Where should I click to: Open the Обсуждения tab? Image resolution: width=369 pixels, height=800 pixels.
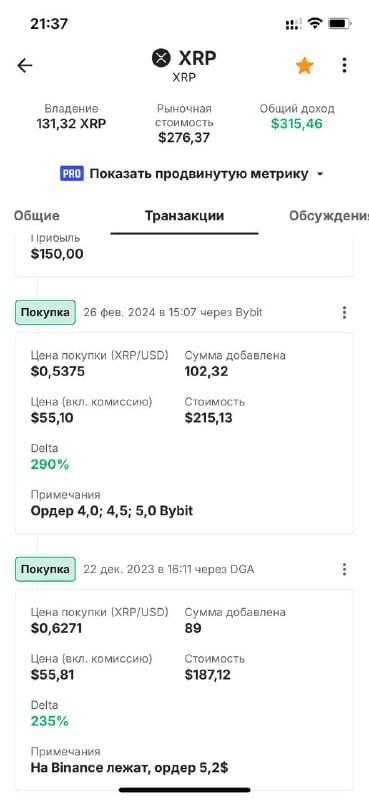(x=329, y=216)
